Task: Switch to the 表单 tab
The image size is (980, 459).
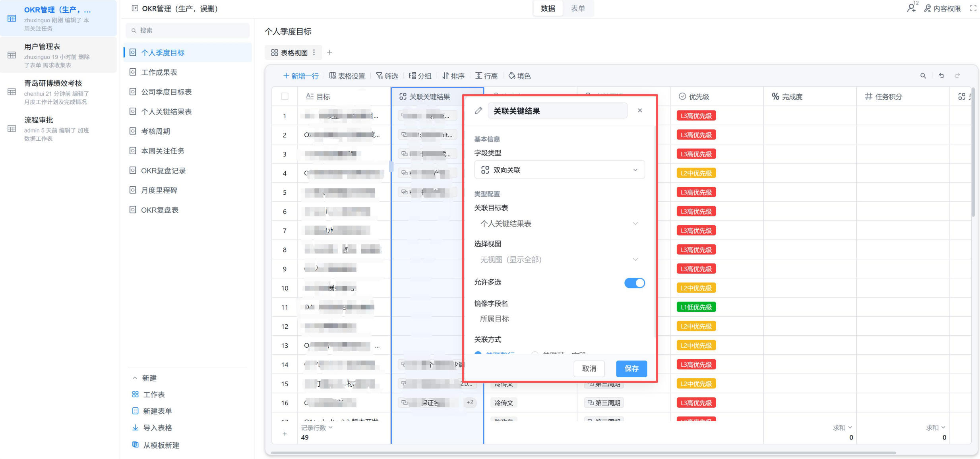Action: click(x=578, y=8)
